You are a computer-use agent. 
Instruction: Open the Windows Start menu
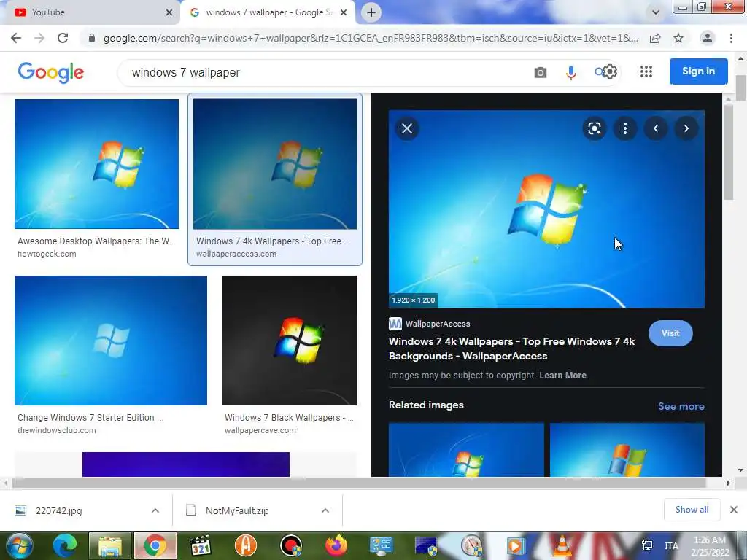tap(19, 545)
